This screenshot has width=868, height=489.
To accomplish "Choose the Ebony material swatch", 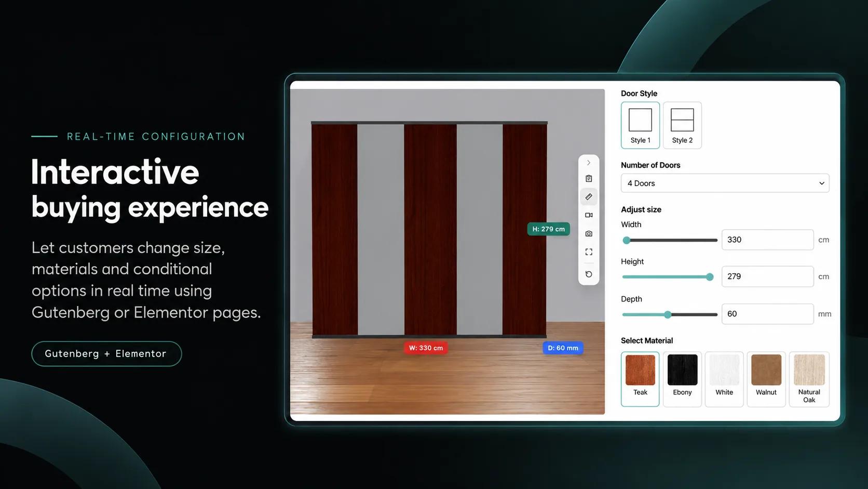I will click(682, 379).
